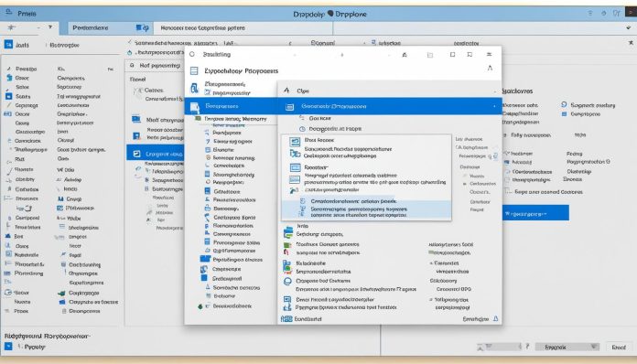Click the solid blue button in right panel
The height and width of the screenshot is (364, 637).
coord(535,213)
